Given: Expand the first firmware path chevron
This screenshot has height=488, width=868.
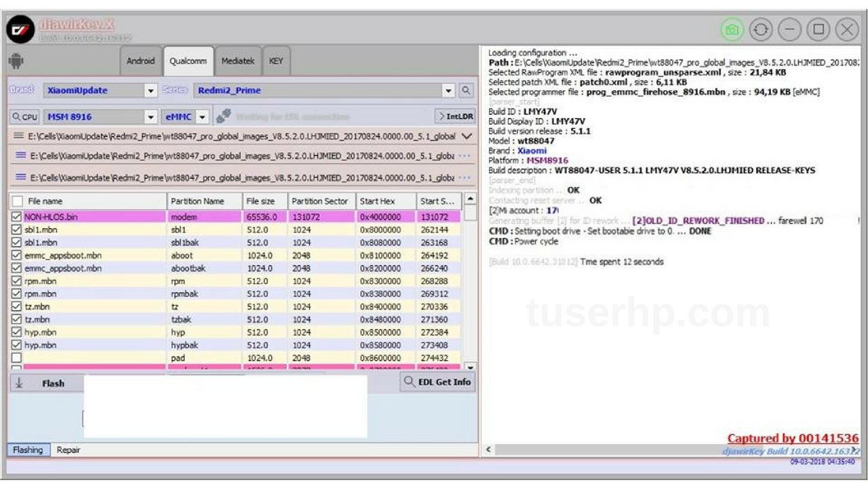Looking at the screenshot, I should pyautogui.click(x=466, y=136).
